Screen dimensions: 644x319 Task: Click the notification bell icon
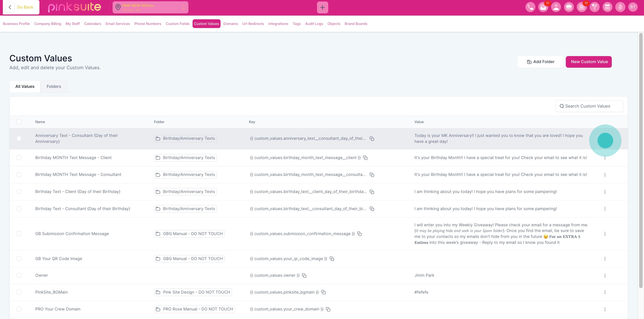tap(620, 7)
